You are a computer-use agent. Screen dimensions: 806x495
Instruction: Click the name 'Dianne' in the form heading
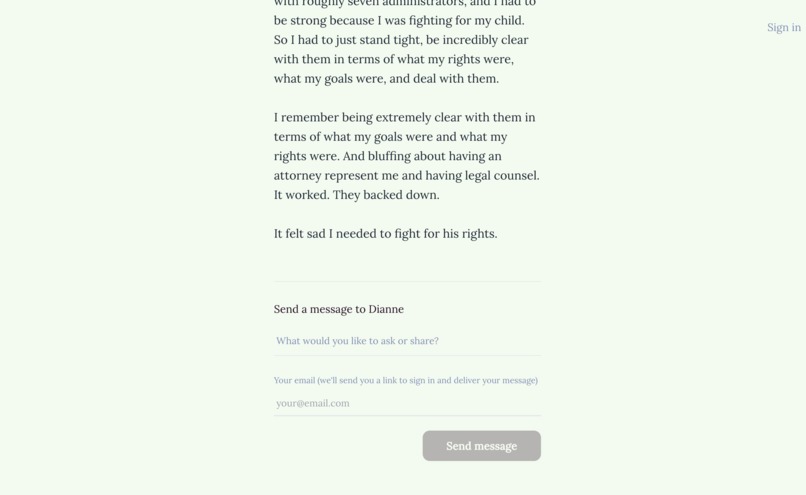click(x=386, y=309)
